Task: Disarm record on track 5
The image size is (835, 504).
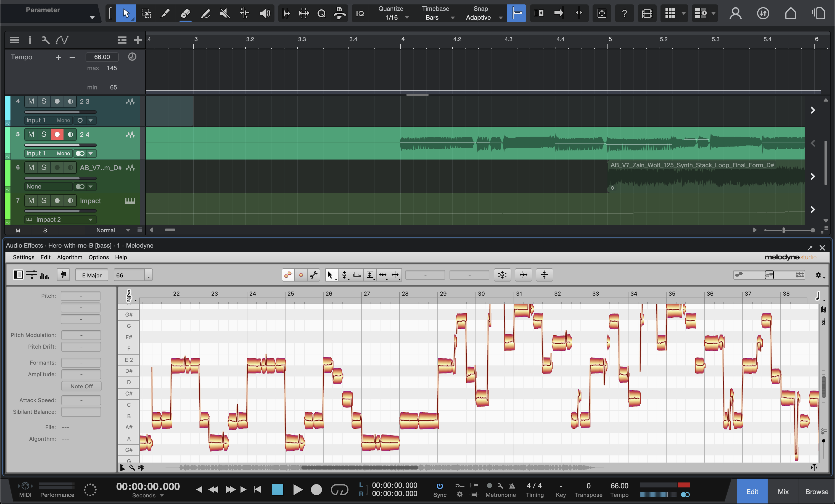Action: pos(57,134)
